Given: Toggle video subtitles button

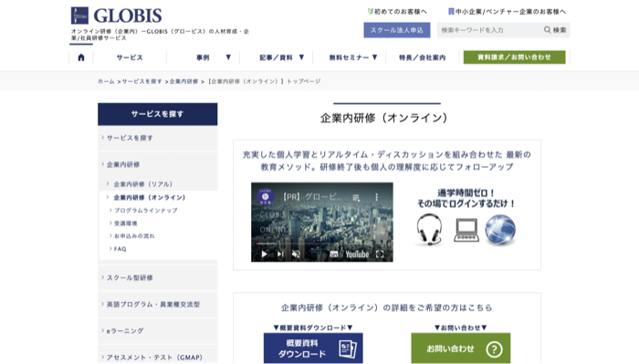Looking at the screenshot, I should pyautogui.click(x=334, y=254).
